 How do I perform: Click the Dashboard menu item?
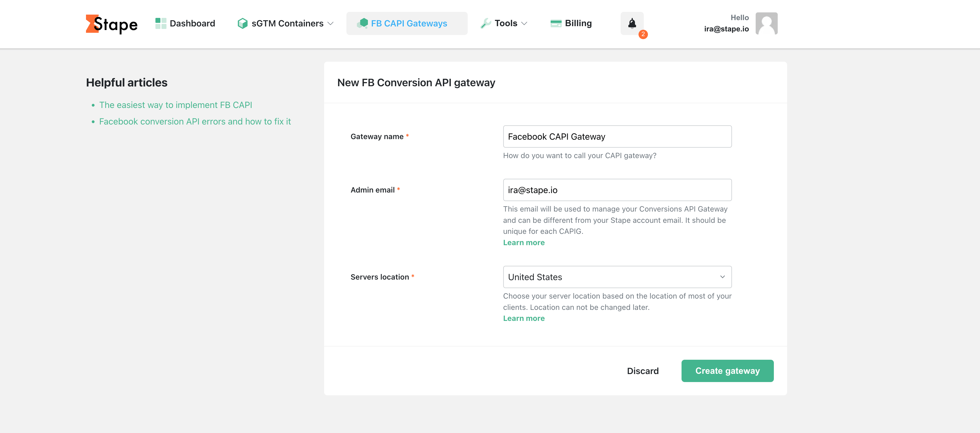185,23
